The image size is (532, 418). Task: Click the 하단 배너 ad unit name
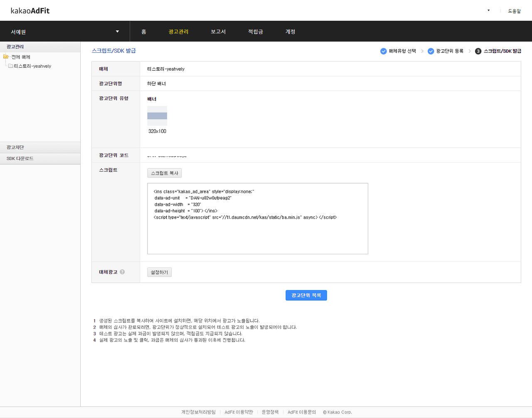click(x=156, y=84)
